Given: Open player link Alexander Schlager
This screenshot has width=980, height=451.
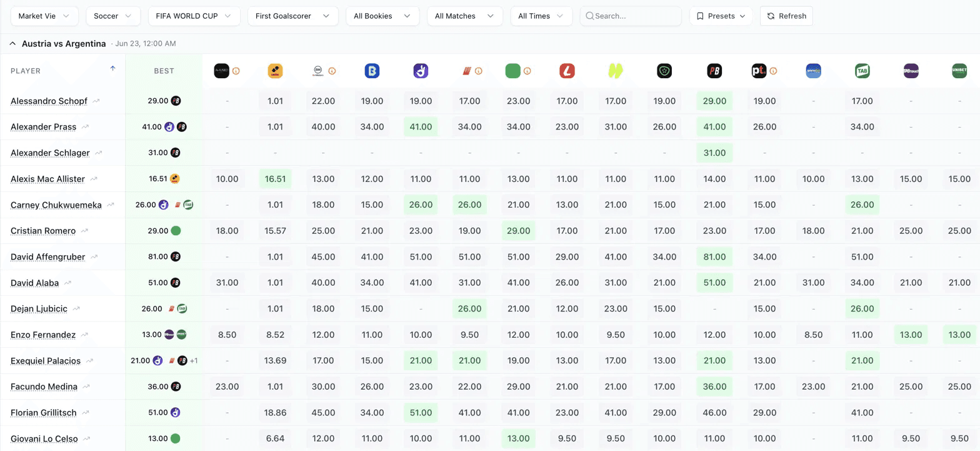Looking at the screenshot, I should [x=50, y=153].
